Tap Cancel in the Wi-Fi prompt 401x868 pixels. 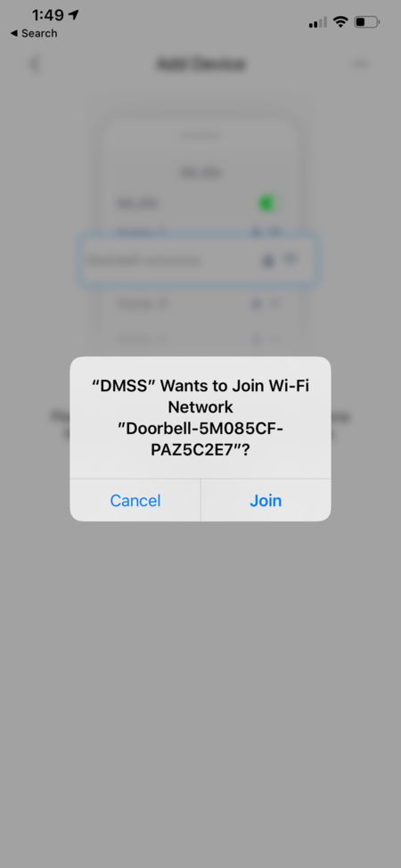click(135, 501)
